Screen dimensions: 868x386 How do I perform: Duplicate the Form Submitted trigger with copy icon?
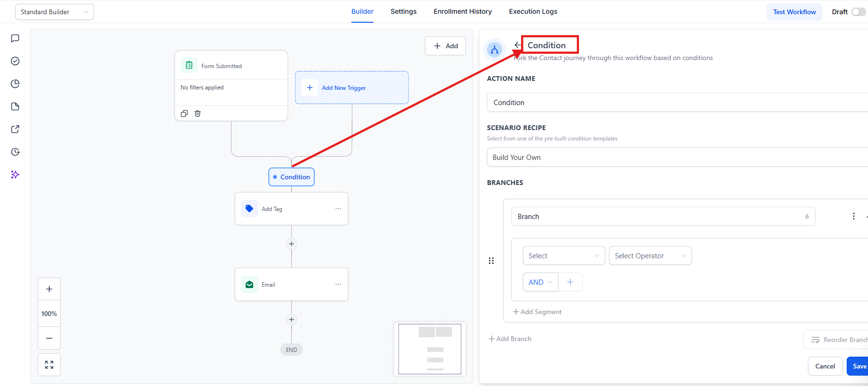185,114
